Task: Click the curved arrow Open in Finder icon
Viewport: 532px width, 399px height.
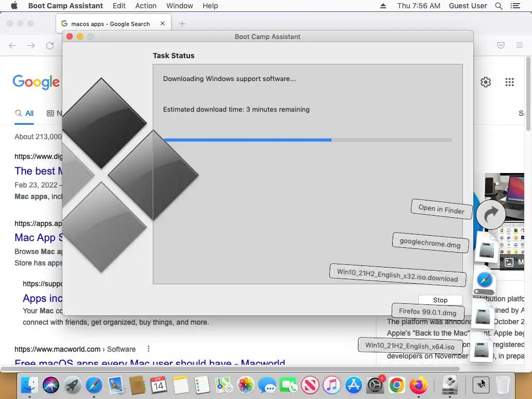Action: tap(490, 215)
